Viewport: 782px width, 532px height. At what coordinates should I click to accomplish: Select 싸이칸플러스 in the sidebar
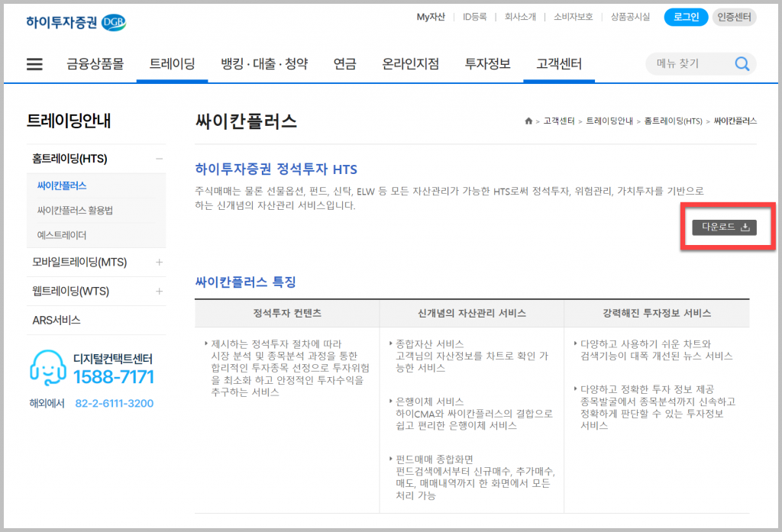(62, 185)
